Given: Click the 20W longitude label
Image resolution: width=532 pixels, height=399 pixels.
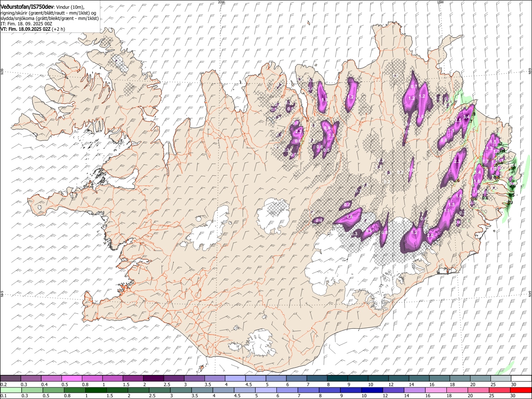Looking at the screenshot, I should 221,2.
